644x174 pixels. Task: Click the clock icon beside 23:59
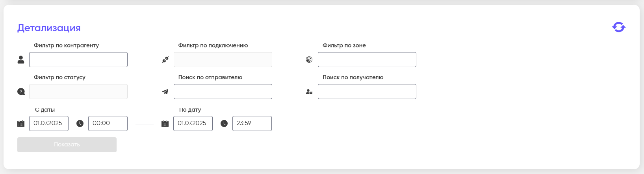[224, 123]
